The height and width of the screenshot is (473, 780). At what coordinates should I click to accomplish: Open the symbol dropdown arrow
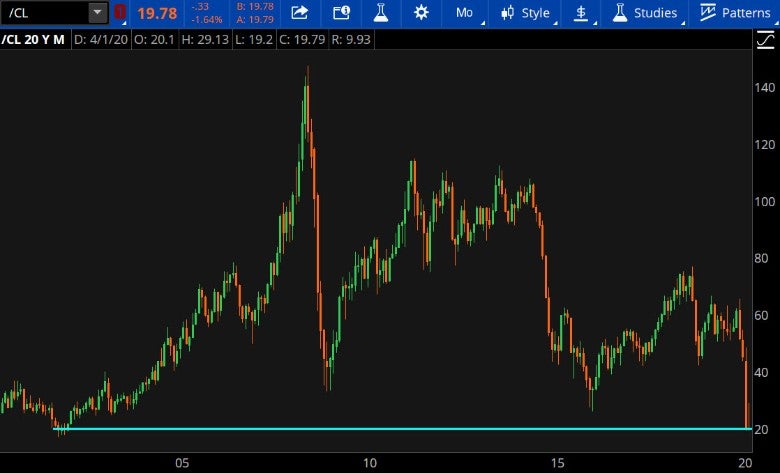pyautogui.click(x=98, y=12)
